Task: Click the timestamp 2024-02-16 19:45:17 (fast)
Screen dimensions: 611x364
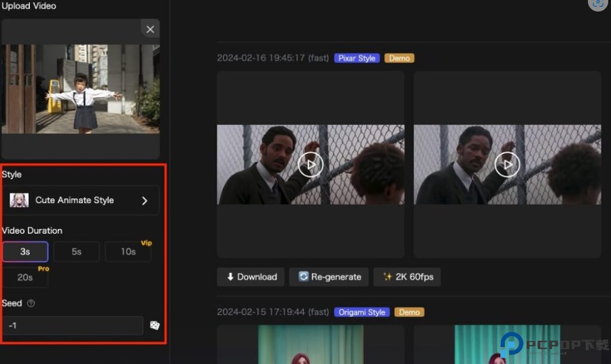Action: coord(273,58)
